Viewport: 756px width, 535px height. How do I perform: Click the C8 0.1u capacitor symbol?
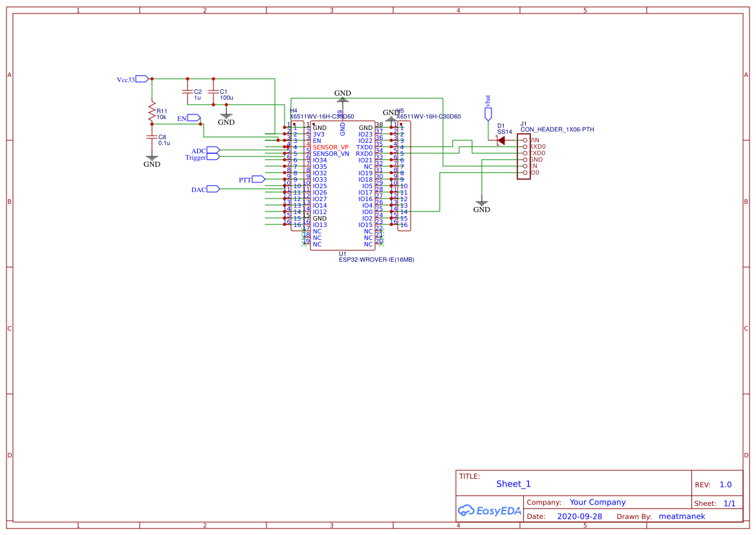pyautogui.click(x=152, y=138)
